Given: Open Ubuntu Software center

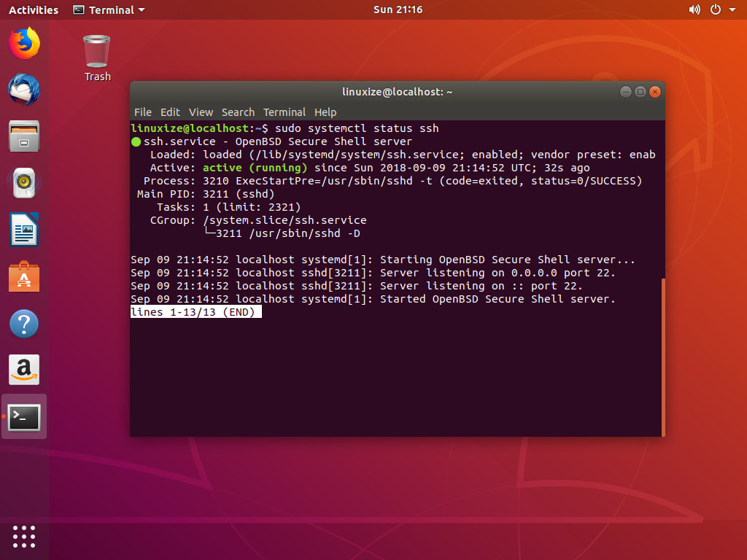Looking at the screenshot, I should (24, 276).
